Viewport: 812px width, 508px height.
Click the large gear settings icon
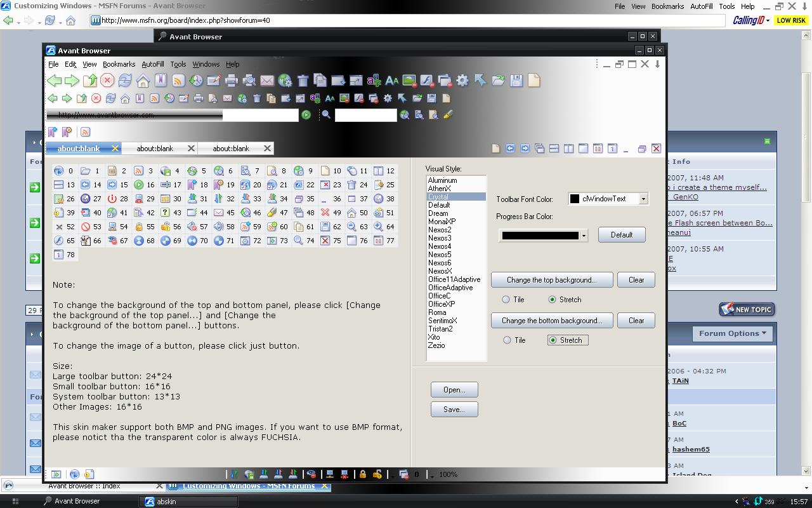tap(462, 81)
